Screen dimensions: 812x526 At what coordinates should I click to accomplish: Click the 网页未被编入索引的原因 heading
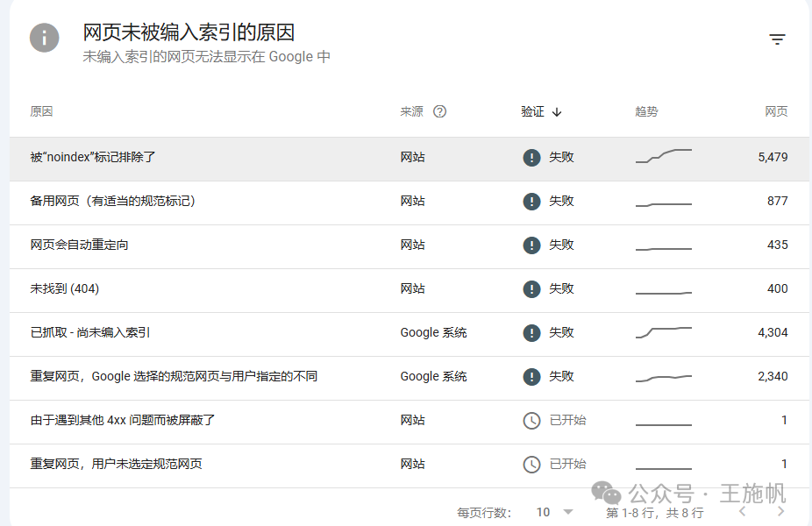tap(189, 32)
